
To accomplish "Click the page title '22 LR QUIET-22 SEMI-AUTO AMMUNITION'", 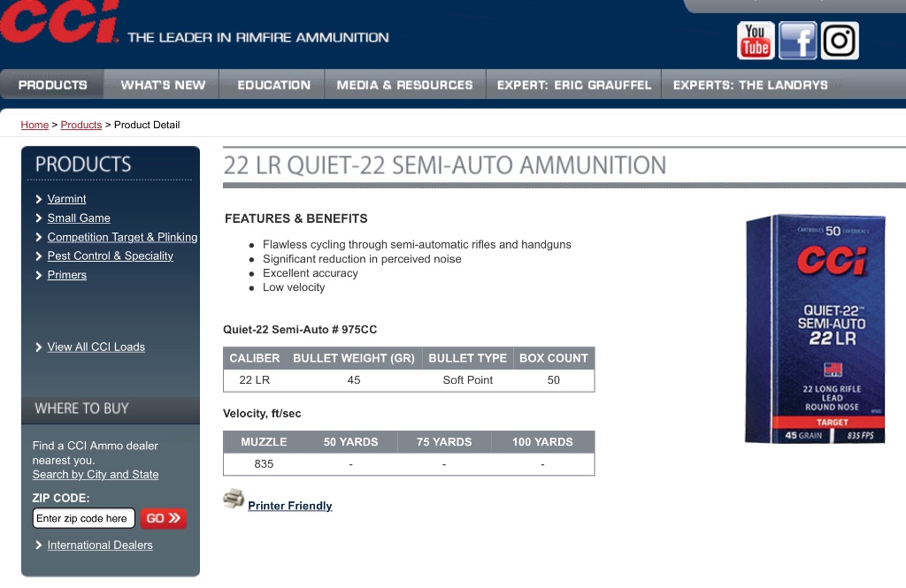I will (444, 165).
